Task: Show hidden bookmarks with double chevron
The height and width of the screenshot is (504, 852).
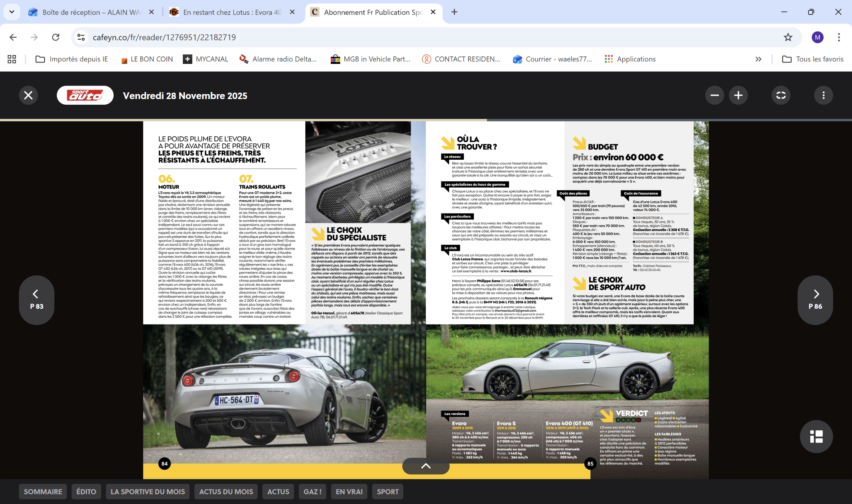Action: (x=758, y=59)
